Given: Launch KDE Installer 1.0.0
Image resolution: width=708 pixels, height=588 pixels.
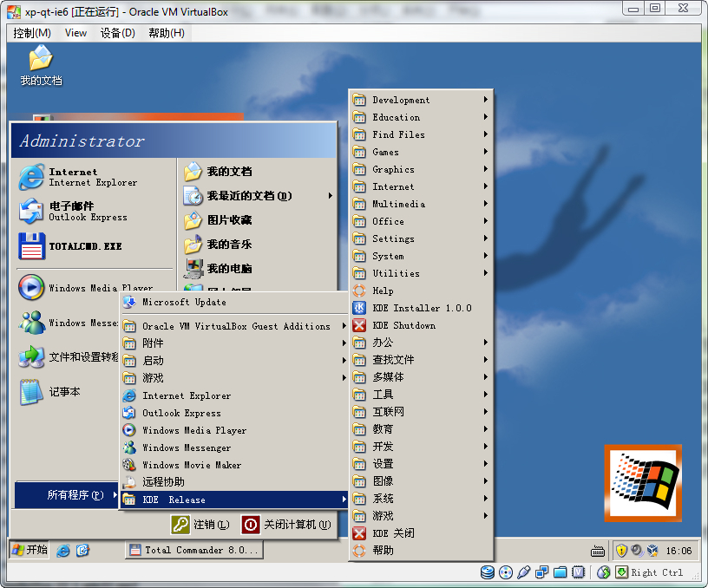Looking at the screenshot, I should [x=421, y=308].
